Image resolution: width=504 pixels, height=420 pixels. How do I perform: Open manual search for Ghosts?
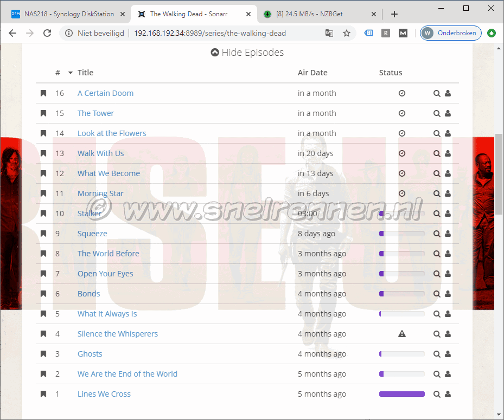click(x=448, y=354)
